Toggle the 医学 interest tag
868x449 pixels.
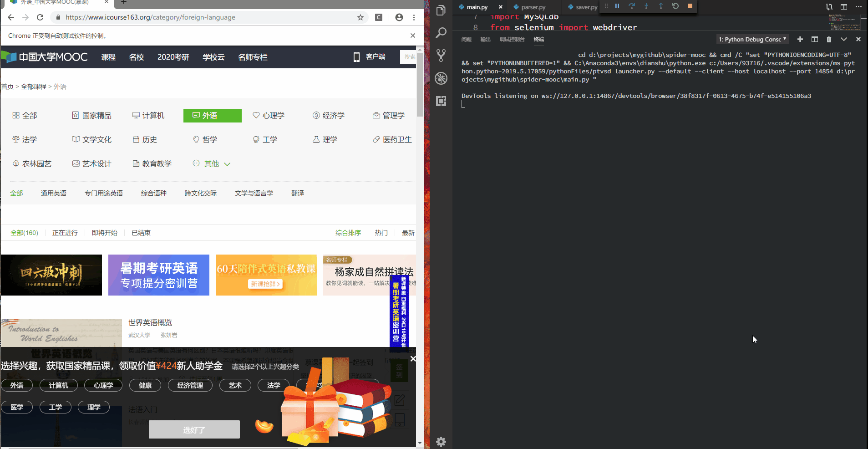pos(17,407)
